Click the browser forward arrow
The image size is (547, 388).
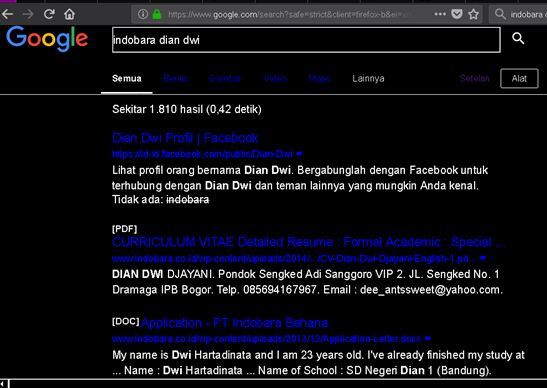(x=28, y=14)
